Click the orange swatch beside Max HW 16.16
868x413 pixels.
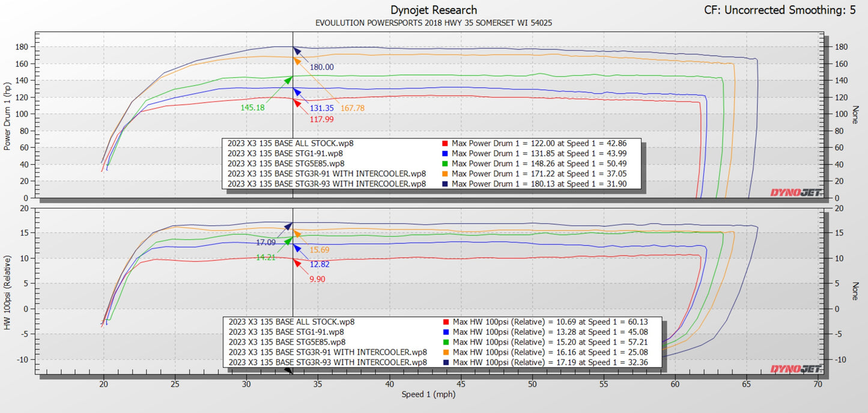445,352
